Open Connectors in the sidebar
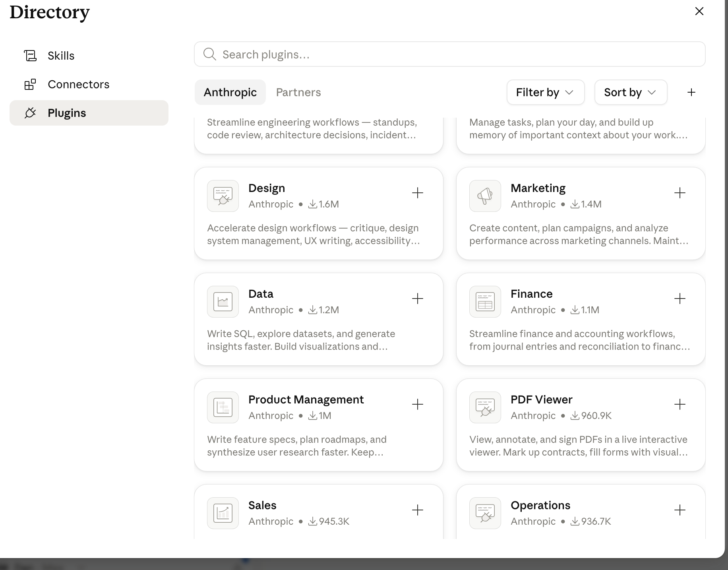Screen dimensions: 728x570 pyautogui.click(x=89, y=84)
